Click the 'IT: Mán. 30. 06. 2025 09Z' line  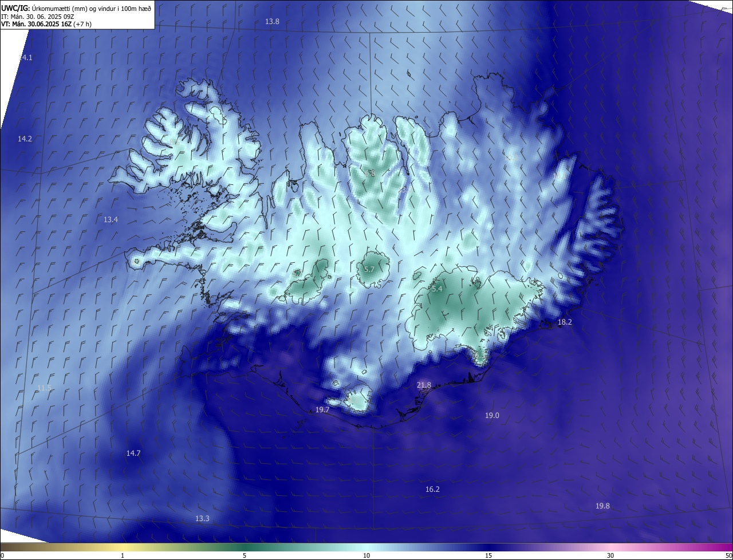37,16
